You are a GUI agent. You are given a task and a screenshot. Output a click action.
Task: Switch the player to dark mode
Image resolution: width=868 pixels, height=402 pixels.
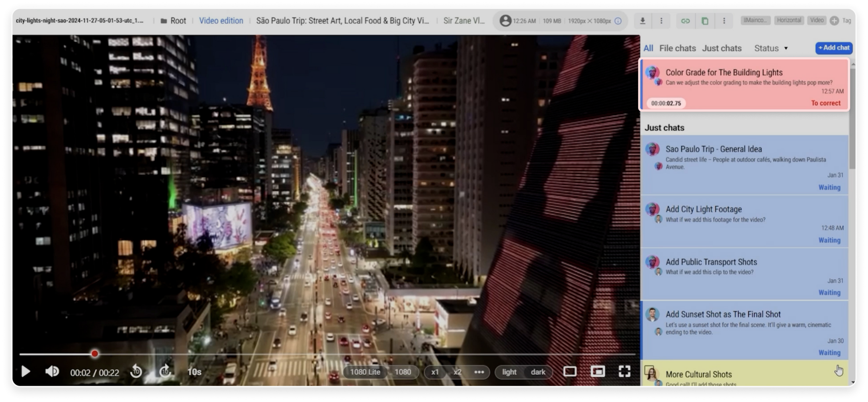(538, 372)
